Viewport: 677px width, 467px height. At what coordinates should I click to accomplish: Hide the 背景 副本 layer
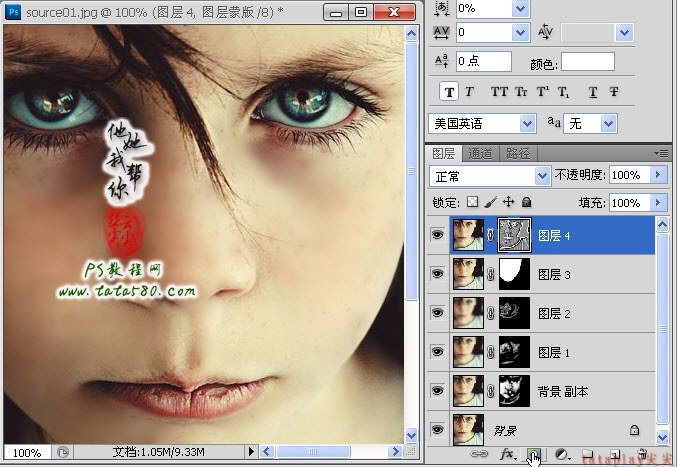(437, 391)
